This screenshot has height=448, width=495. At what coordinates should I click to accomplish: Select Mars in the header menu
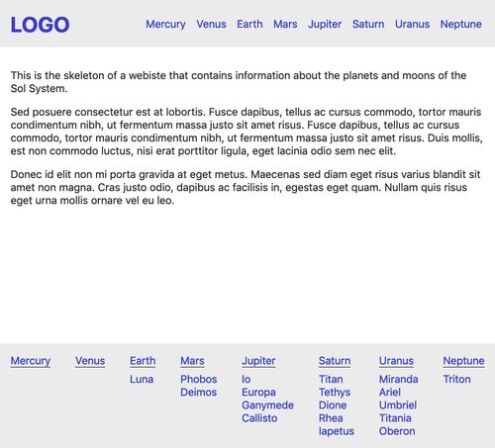285,24
